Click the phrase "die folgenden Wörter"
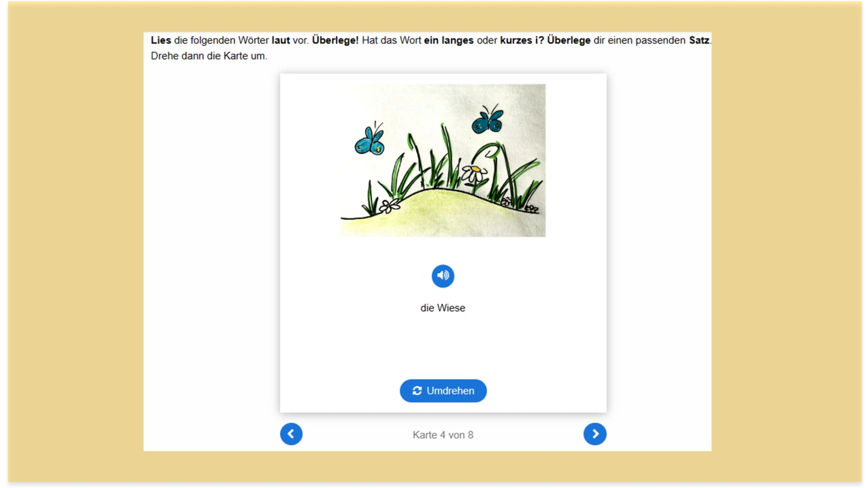This screenshot has height=488, width=868. 221,41
